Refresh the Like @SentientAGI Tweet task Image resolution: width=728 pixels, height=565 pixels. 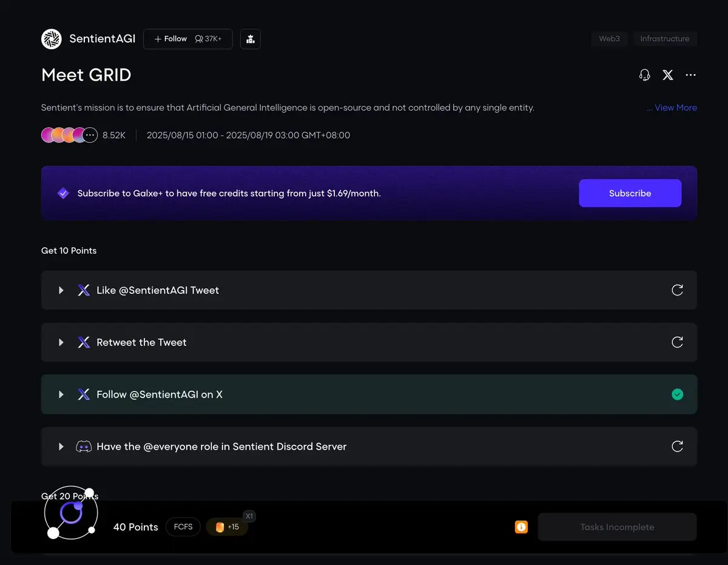[678, 290]
